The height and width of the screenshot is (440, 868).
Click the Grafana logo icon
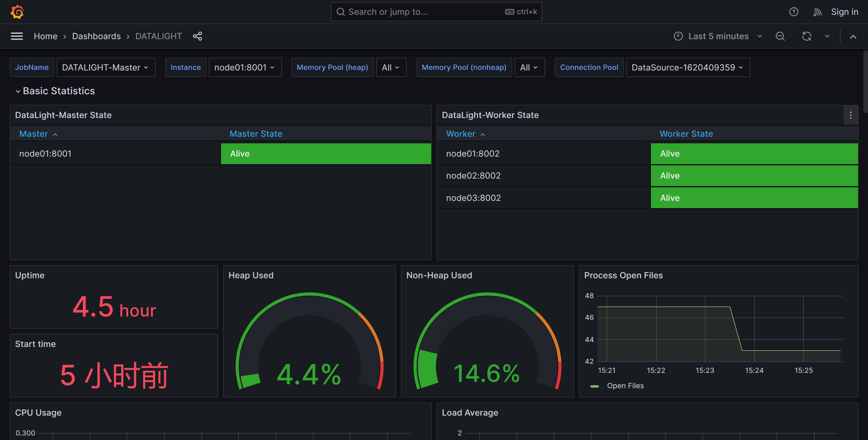[x=15, y=11]
